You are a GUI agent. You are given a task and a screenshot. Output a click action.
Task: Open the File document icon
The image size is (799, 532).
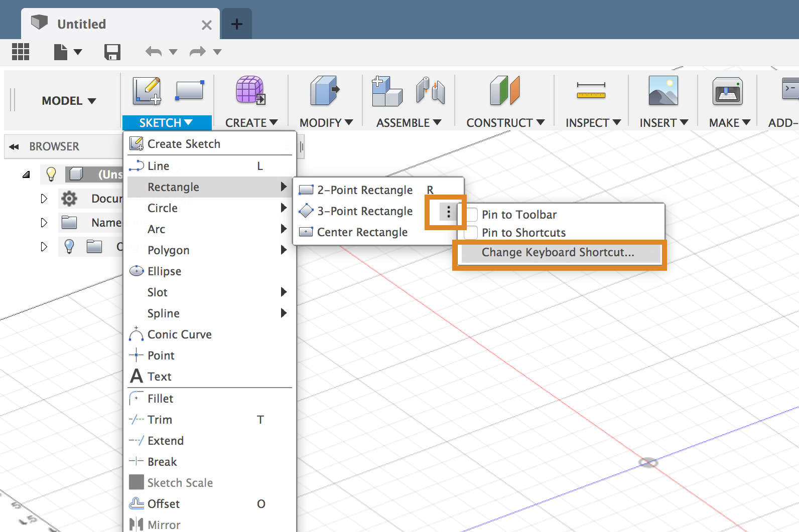coord(61,52)
